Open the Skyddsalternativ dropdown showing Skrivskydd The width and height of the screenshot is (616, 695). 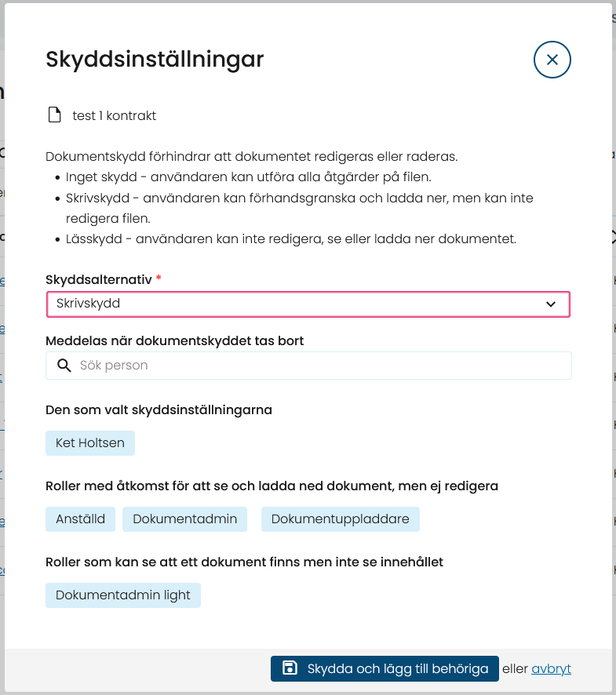pos(308,304)
